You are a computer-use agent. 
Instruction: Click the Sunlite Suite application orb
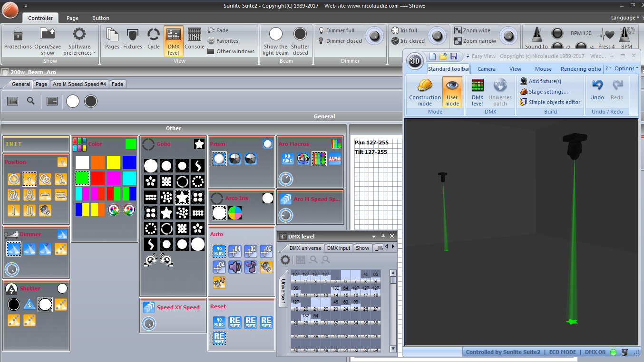point(10,10)
